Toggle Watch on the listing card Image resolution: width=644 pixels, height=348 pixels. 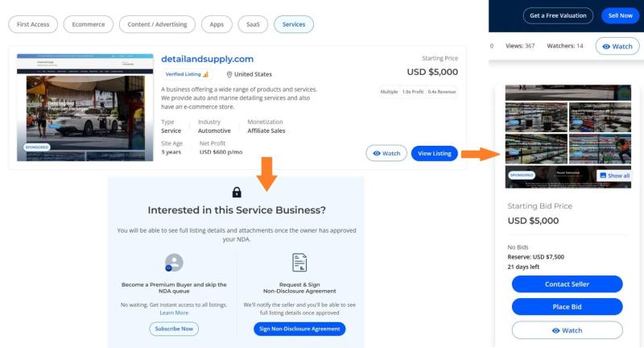(x=386, y=153)
